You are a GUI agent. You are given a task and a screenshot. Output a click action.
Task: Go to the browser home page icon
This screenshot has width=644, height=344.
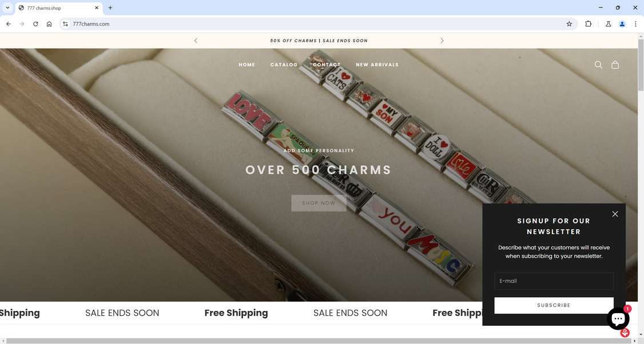coord(49,24)
